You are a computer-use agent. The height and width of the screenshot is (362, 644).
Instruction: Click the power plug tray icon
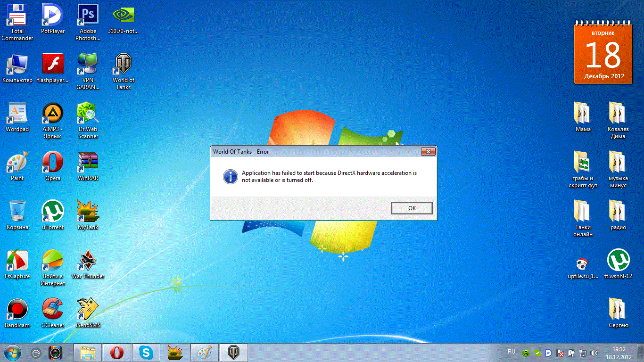(571, 353)
